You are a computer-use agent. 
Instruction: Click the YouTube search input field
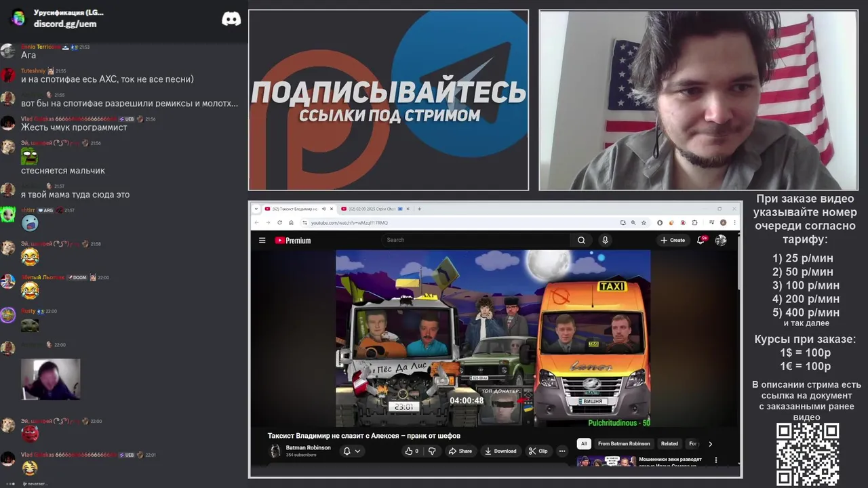point(475,240)
